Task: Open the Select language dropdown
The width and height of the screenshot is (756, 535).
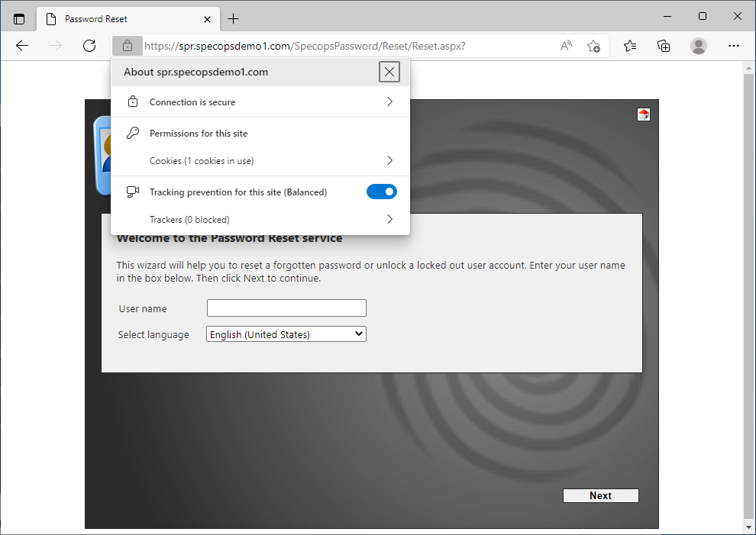Action: 286,334
